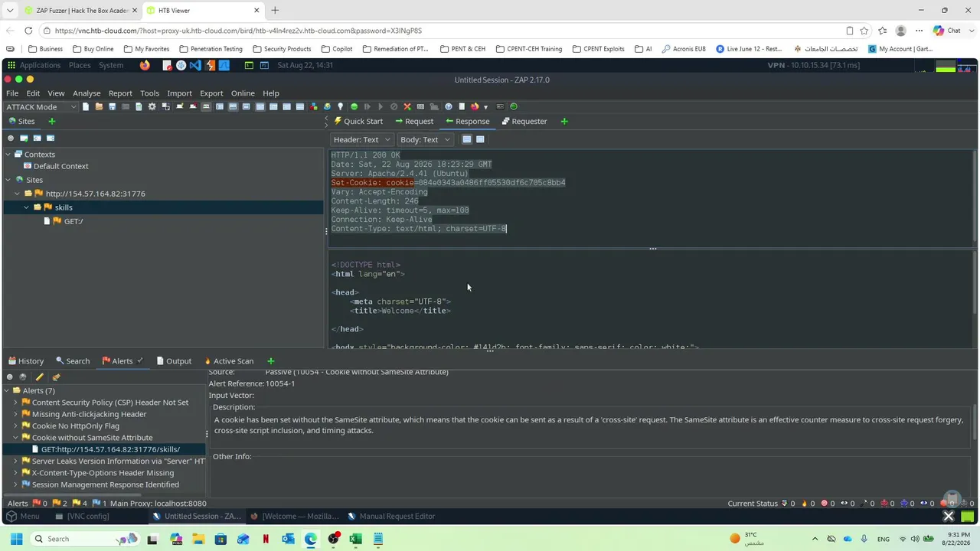Click the browser address bar URL
The image size is (980, 551).
coord(238,31)
